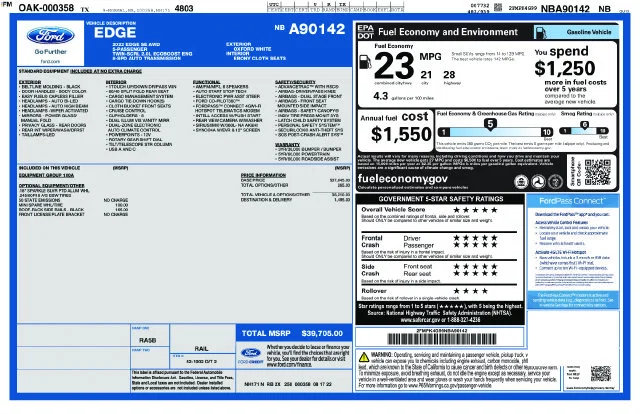
Task: Click the small QR code in top header strip
Action: (498, 7)
